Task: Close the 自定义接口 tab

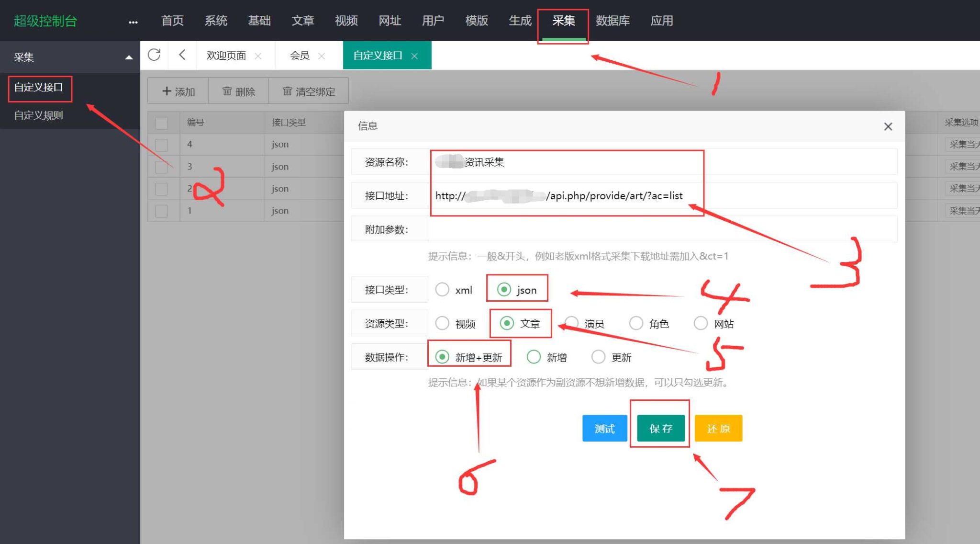Action: [414, 56]
